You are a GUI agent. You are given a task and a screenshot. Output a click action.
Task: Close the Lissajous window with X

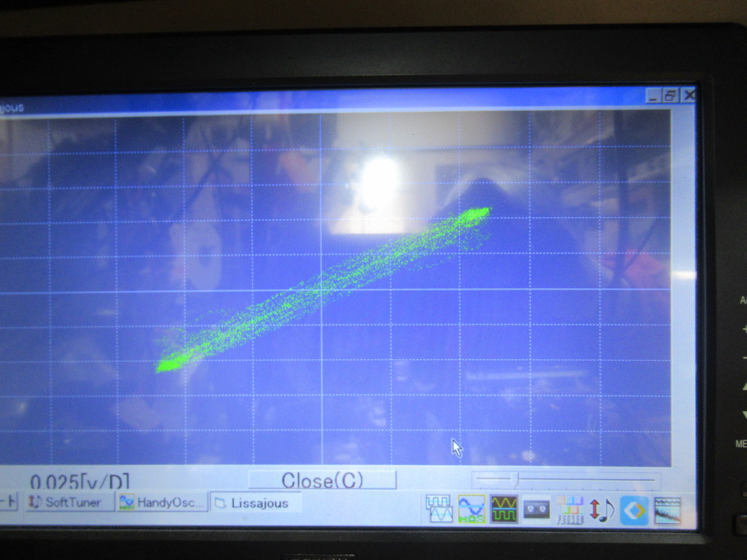tap(689, 96)
